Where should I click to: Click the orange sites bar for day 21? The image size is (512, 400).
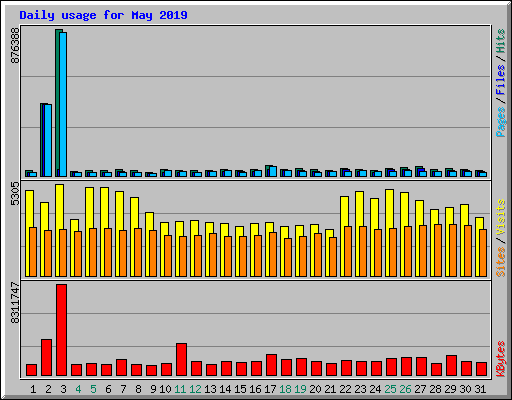pyautogui.click(x=333, y=257)
